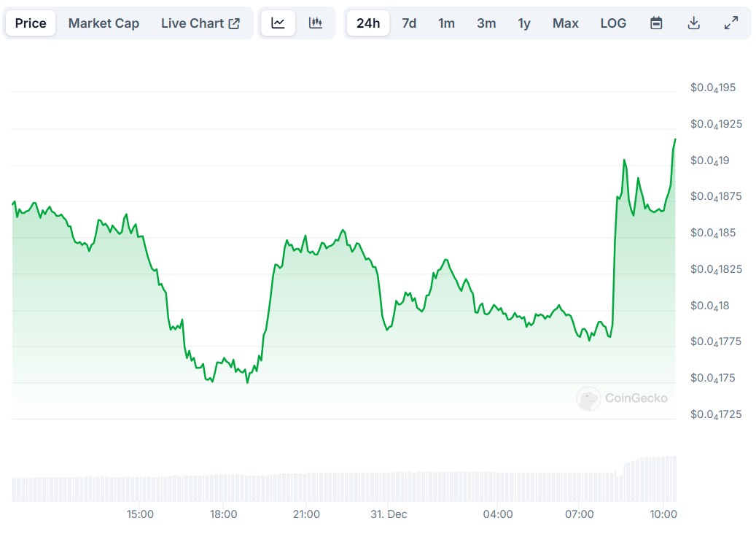756x534 pixels.
Task: Select 7d time range
Action: pyautogui.click(x=409, y=23)
